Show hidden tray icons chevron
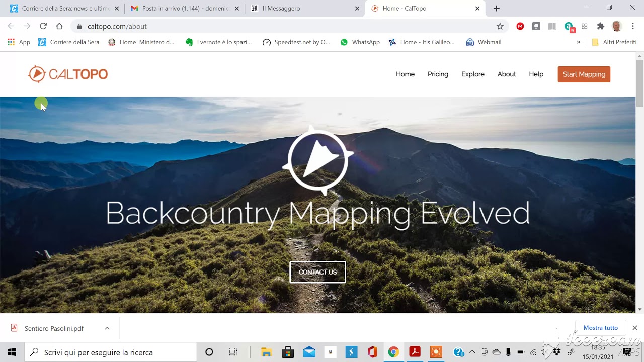 [472, 352]
